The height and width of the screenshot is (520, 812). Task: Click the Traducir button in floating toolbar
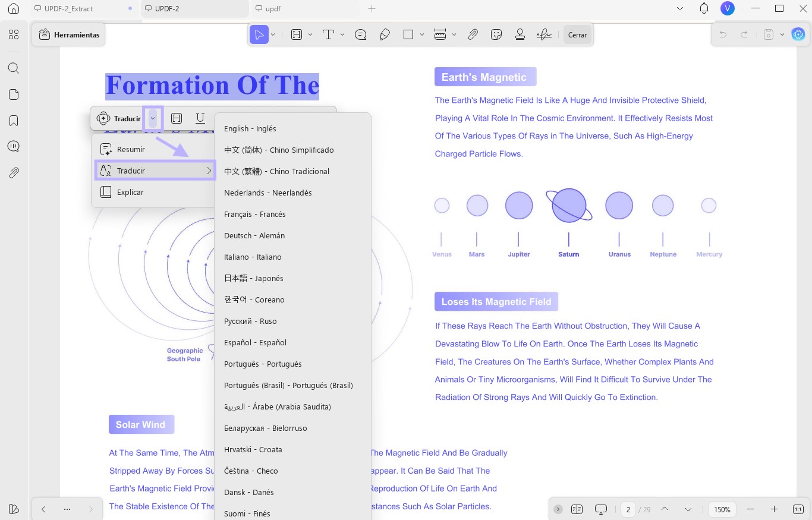point(119,118)
